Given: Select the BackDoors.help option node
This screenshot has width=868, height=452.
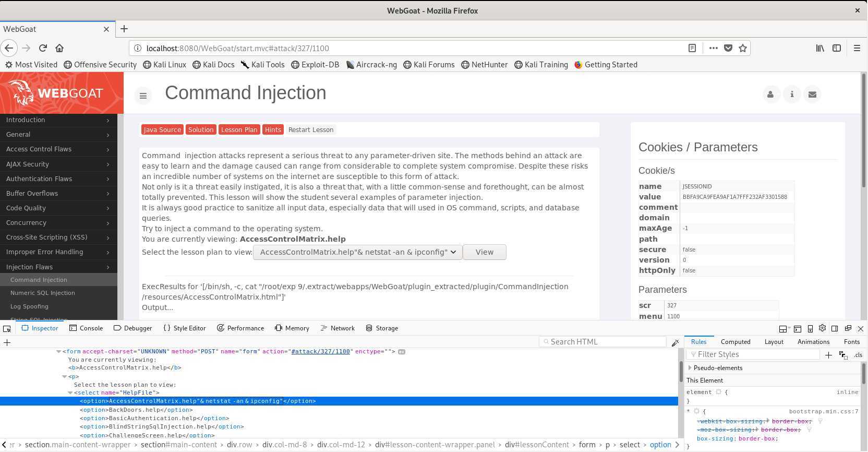Looking at the screenshot, I should pyautogui.click(x=136, y=410).
